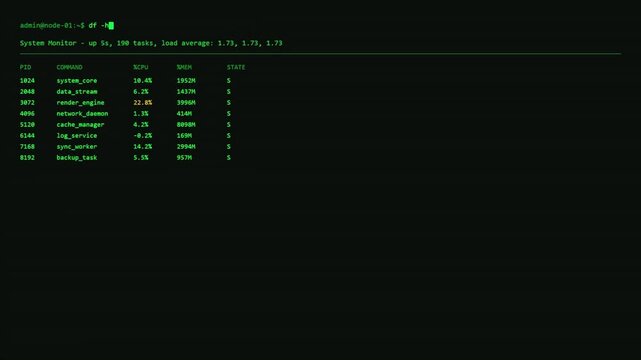Click the system_core command name
The width and height of the screenshot is (641, 360).
point(77,81)
